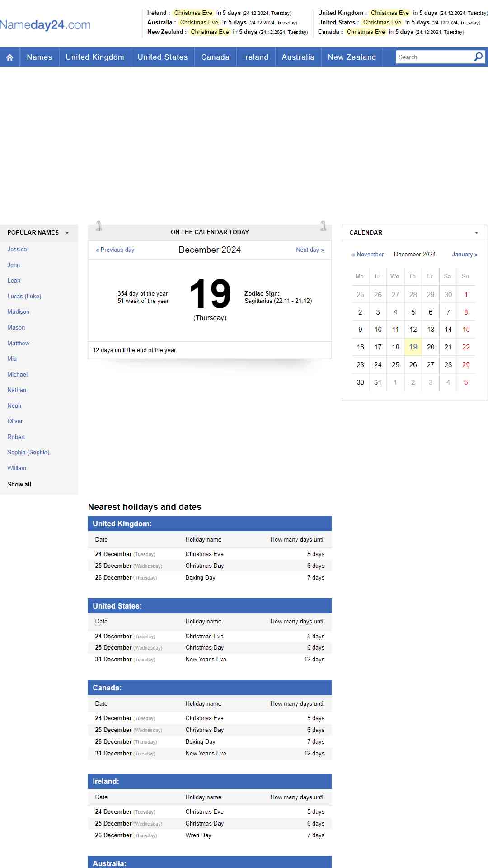Screen dimensions: 488x868
Task: Open Canada Christmas Eve header link
Action: (366, 32)
